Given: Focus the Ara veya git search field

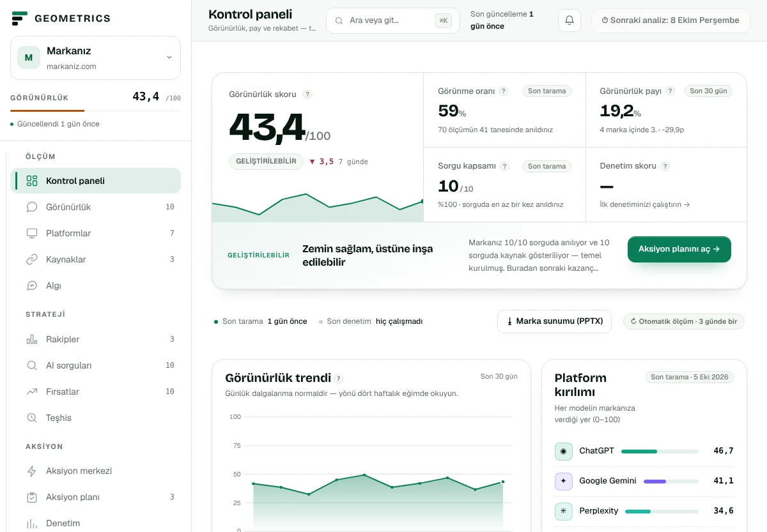Looking at the screenshot, I should 393,20.
